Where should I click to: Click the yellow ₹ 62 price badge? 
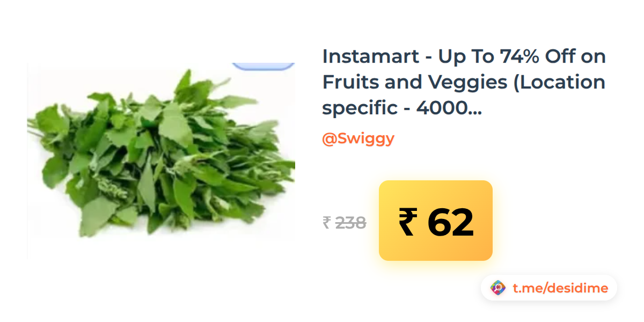click(x=436, y=221)
